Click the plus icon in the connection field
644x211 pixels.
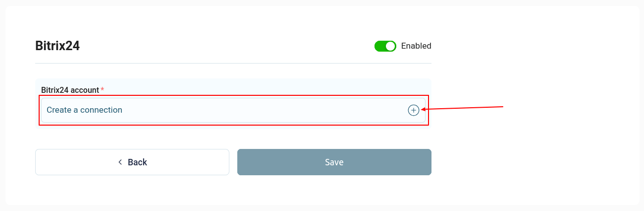coord(413,110)
